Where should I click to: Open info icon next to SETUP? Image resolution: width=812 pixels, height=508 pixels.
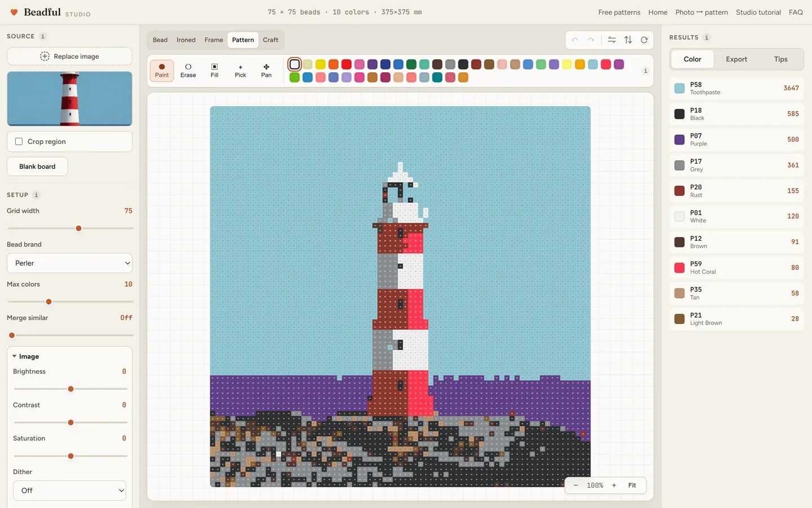point(36,195)
